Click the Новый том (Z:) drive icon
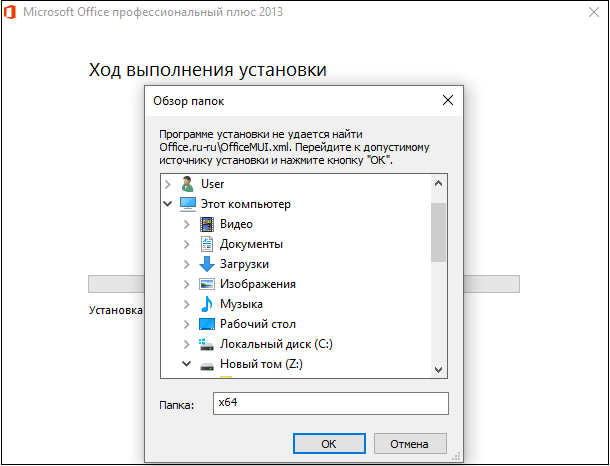 (x=207, y=365)
